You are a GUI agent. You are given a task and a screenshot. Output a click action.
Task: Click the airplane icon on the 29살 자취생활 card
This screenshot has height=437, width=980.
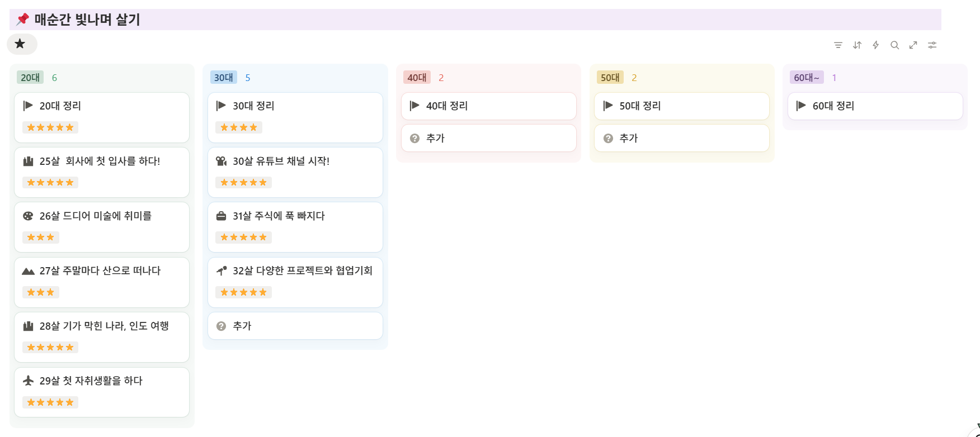(27, 381)
